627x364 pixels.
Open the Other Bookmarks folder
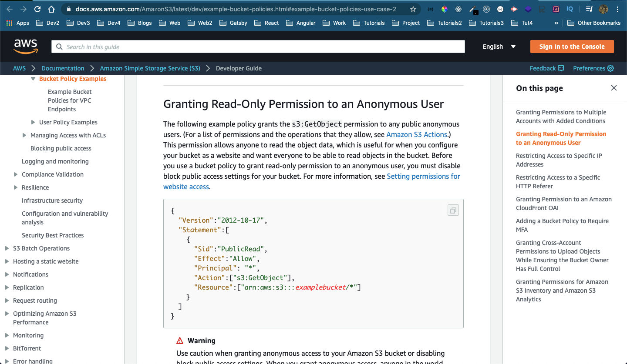pos(594,23)
